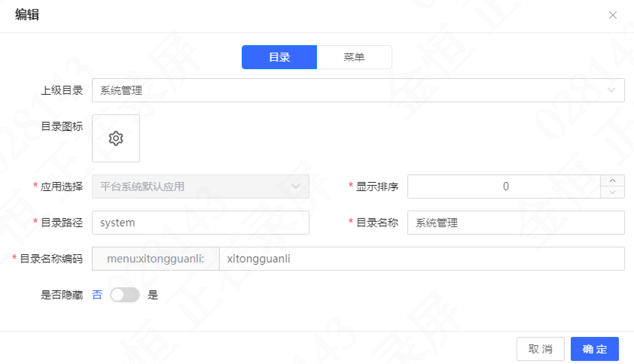Click the 上级目录 label

62,90
